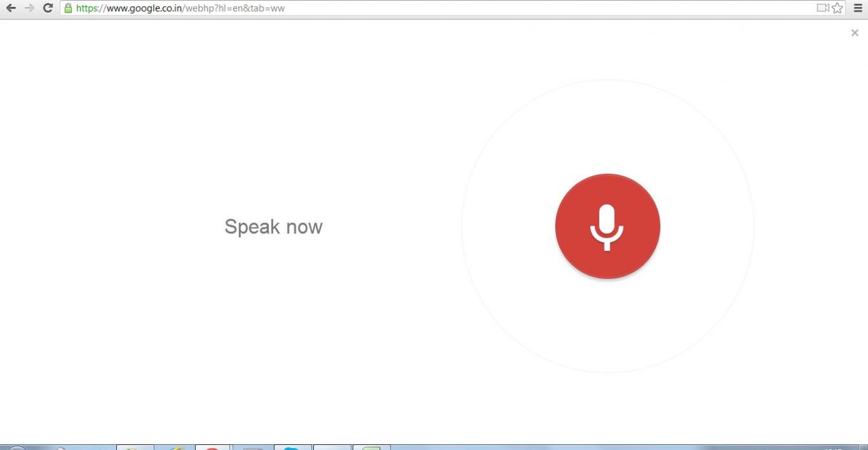Click the browser forward arrow

(29, 8)
